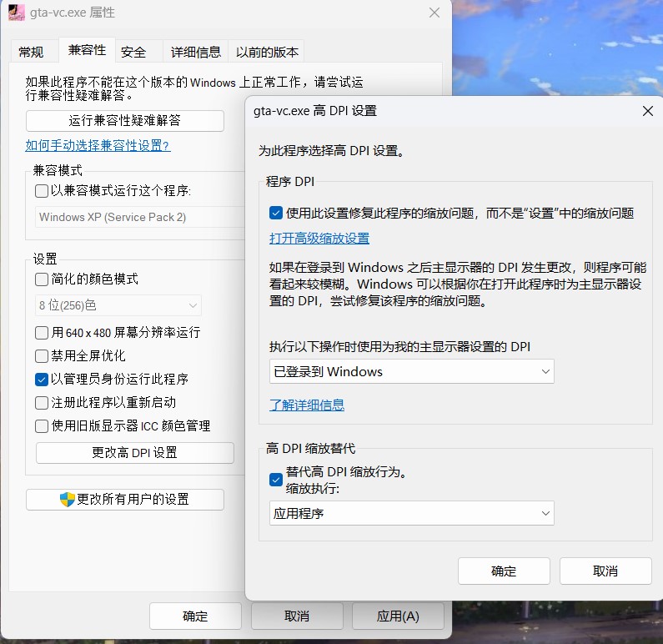Uncheck 以管理员身份运行此程序
Viewport: 663px width, 644px height.
(x=42, y=380)
